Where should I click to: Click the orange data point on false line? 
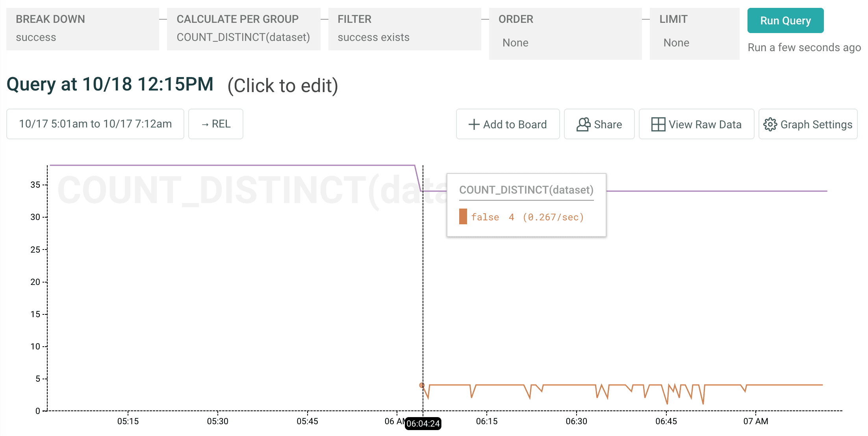pyautogui.click(x=422, y=385)
